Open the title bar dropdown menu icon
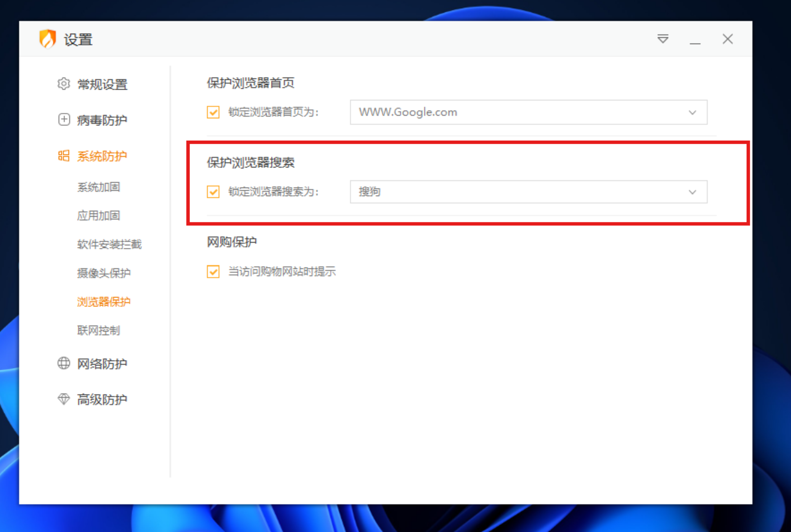This screenshot has width=791, height=532. click(x=663, y=39)
